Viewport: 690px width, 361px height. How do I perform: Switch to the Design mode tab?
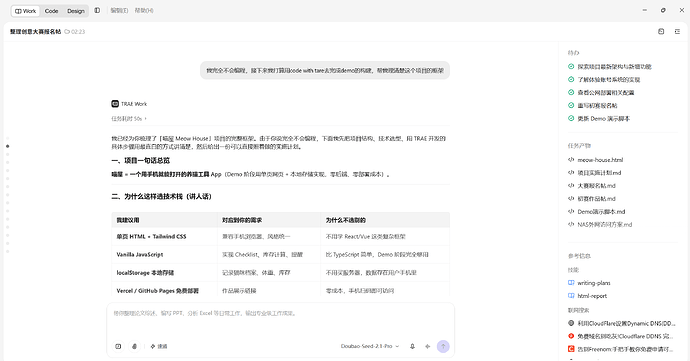[76, 11]
